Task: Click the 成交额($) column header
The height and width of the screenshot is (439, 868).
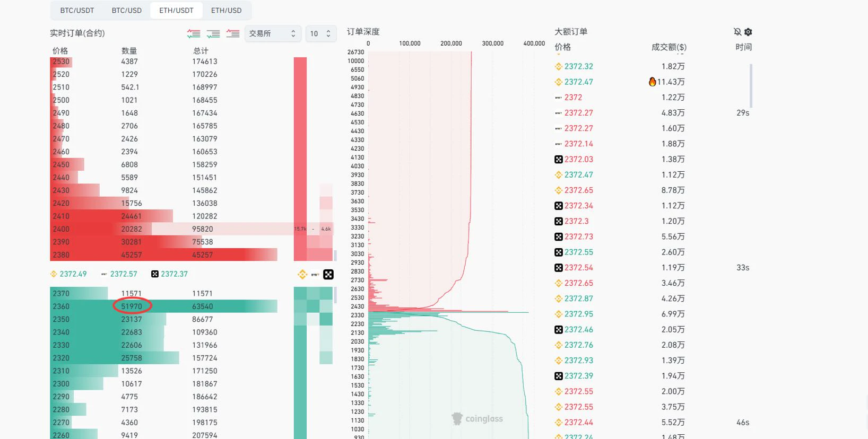Action: (669, 47)
